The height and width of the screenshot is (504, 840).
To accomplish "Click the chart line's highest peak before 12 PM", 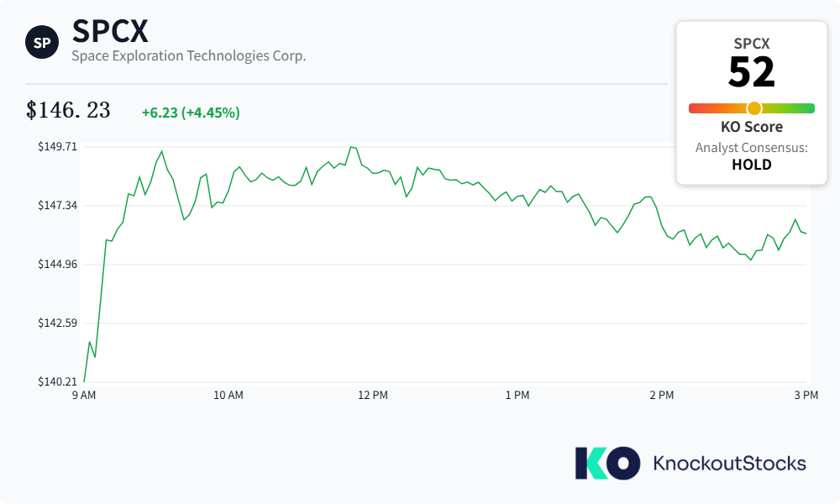I will pos(350,147).
